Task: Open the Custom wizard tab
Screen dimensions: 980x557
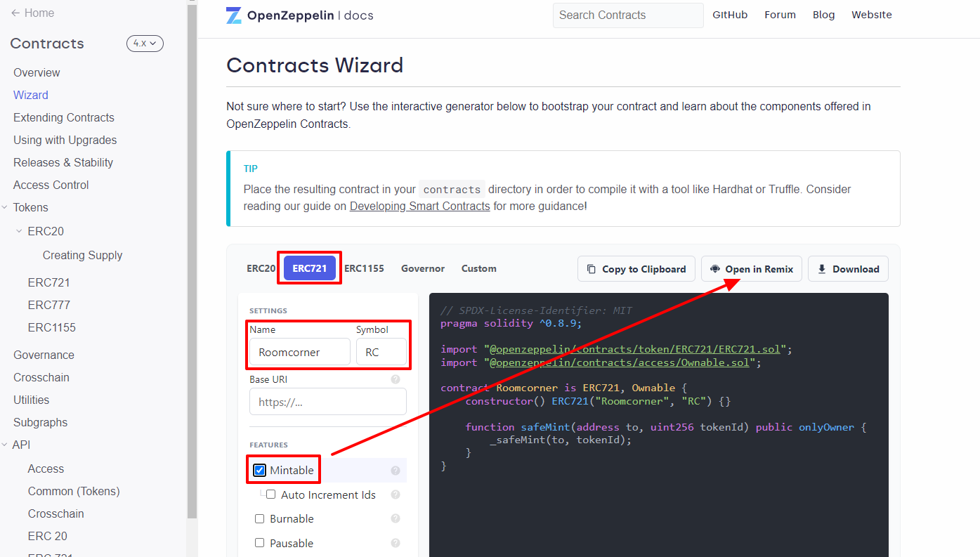Action: point(479,268)
